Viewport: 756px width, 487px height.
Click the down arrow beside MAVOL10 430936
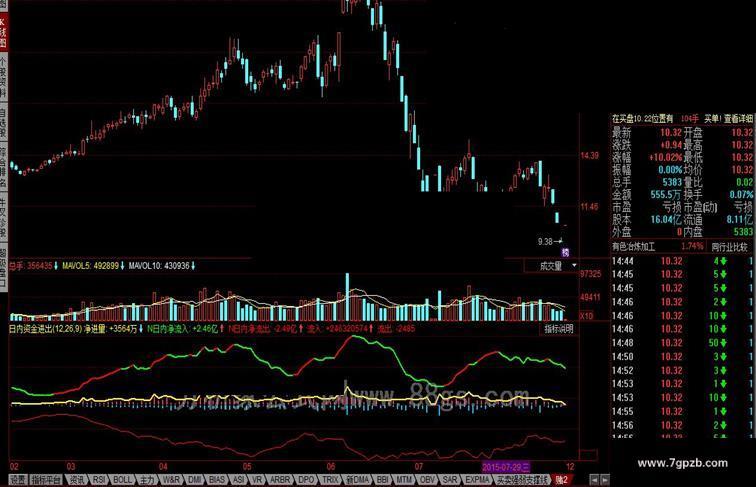tap(193, 266)
